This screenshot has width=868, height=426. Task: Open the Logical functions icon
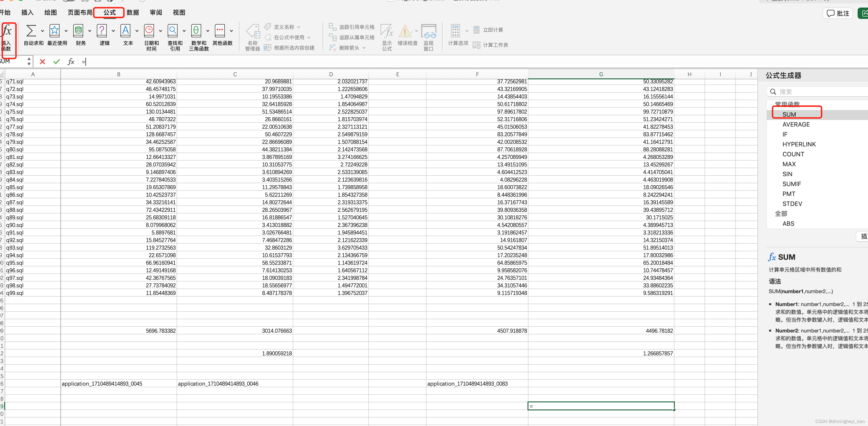coord(102,31)
